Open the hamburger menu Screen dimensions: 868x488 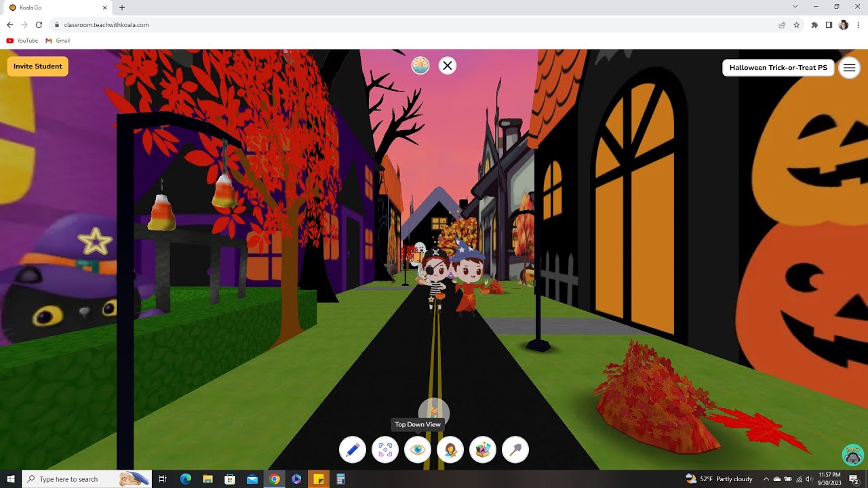[x=849, y=68]
